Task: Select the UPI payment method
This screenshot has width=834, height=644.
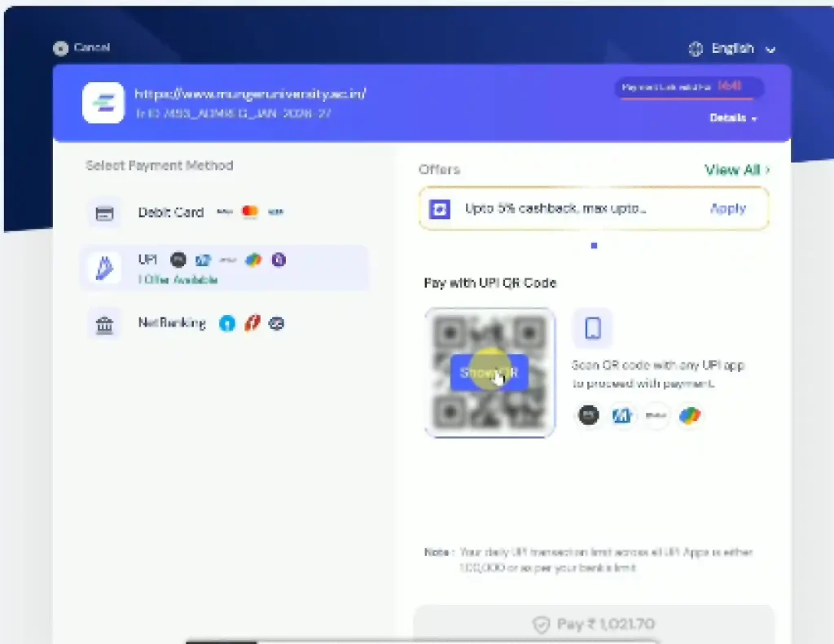Action: pos(223,268)
